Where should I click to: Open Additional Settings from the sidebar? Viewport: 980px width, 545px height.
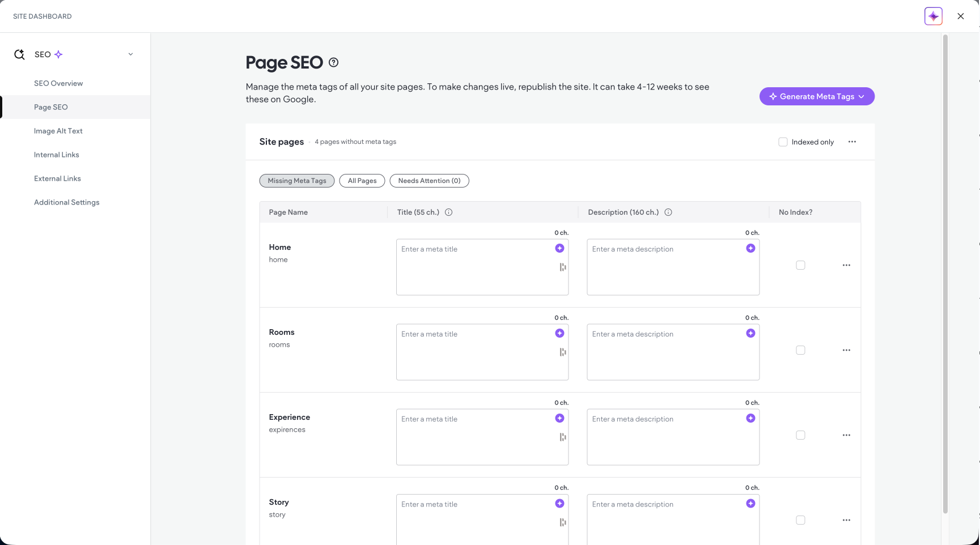(66, 202)
